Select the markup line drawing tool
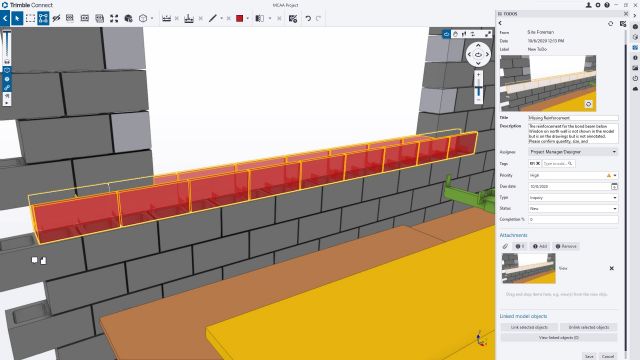640x360 pixels. (x=213, y=18)
